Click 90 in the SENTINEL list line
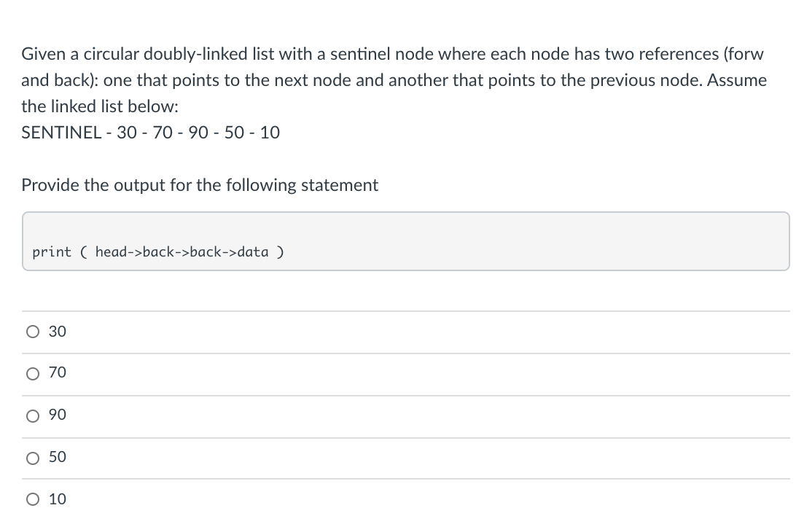This screenshot has width=796, height=532. point(198,133)
